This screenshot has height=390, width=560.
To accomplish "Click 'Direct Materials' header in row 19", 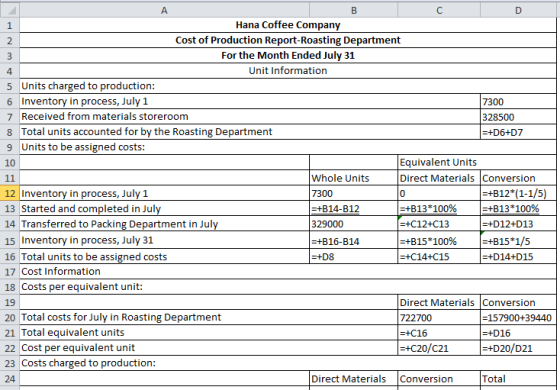I will coord(439,302).
